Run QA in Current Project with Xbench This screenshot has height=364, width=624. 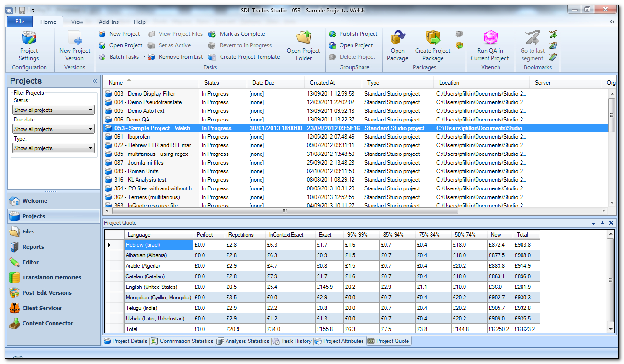[x=490, y=45]
